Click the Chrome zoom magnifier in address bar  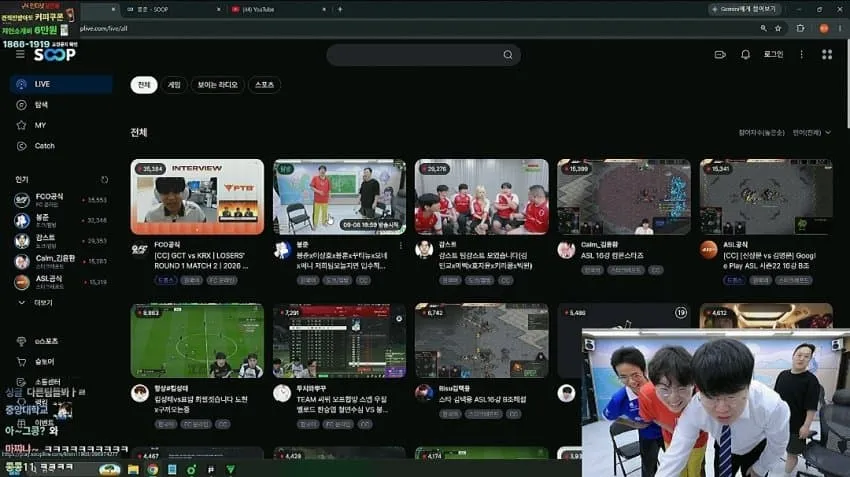pyautogui.click(x=763, y=28)
